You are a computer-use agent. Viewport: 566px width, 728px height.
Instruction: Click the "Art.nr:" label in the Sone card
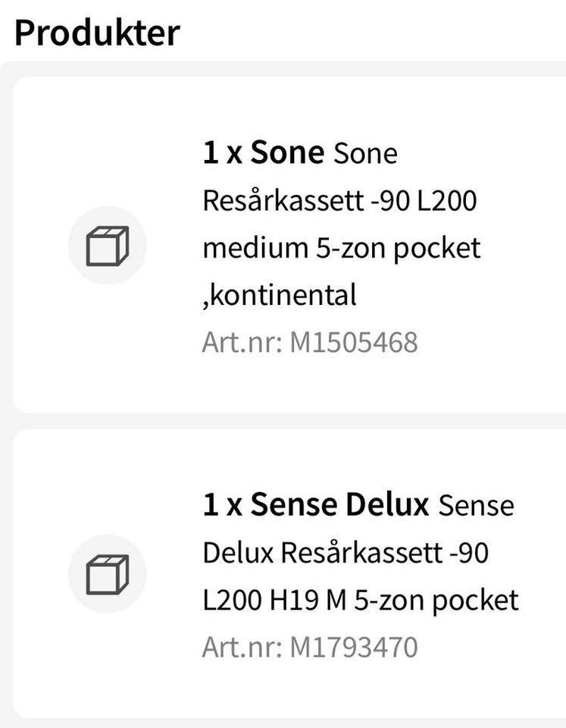click(x=242, y=343)
